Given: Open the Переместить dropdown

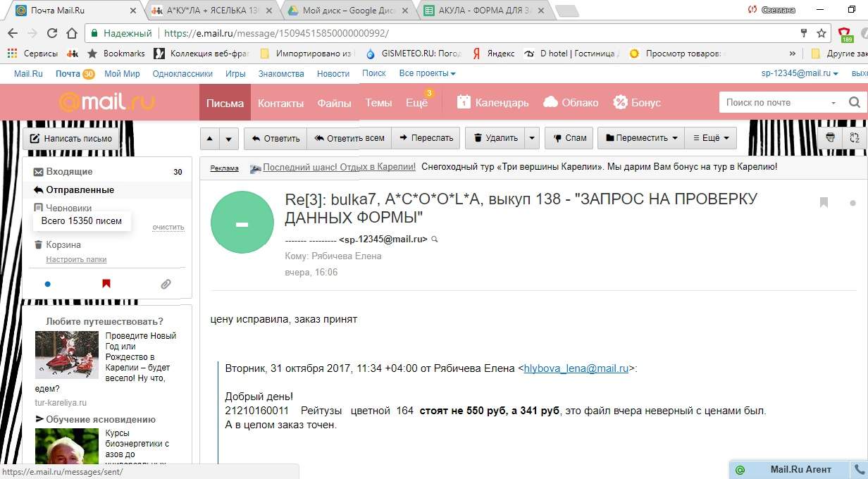Looking at the screenshot, I should pos(641,138).
